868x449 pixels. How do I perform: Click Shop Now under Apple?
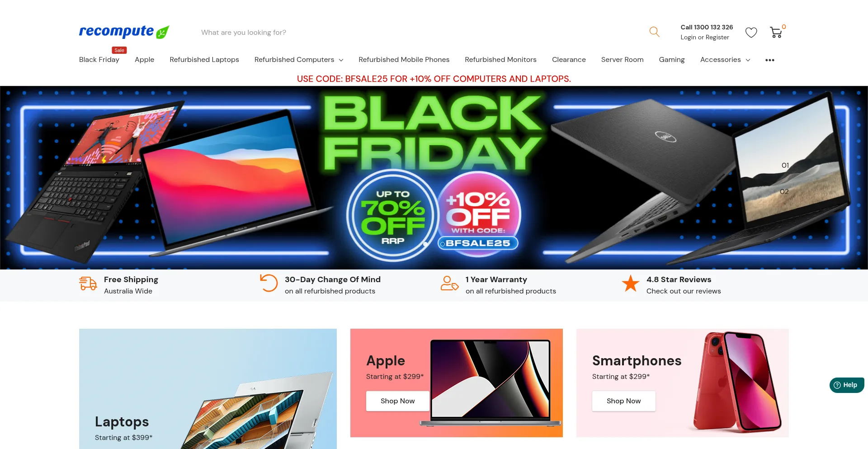(397, 401)
